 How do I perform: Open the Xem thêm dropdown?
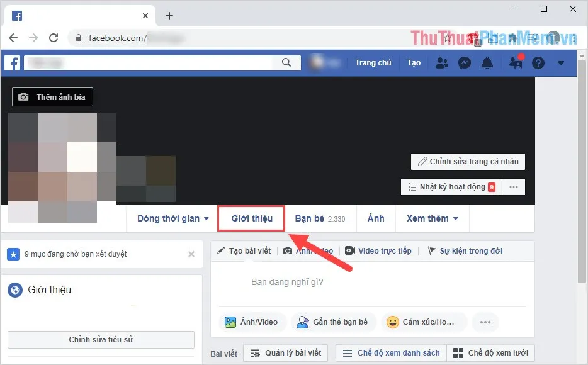[x=432, y=218]
